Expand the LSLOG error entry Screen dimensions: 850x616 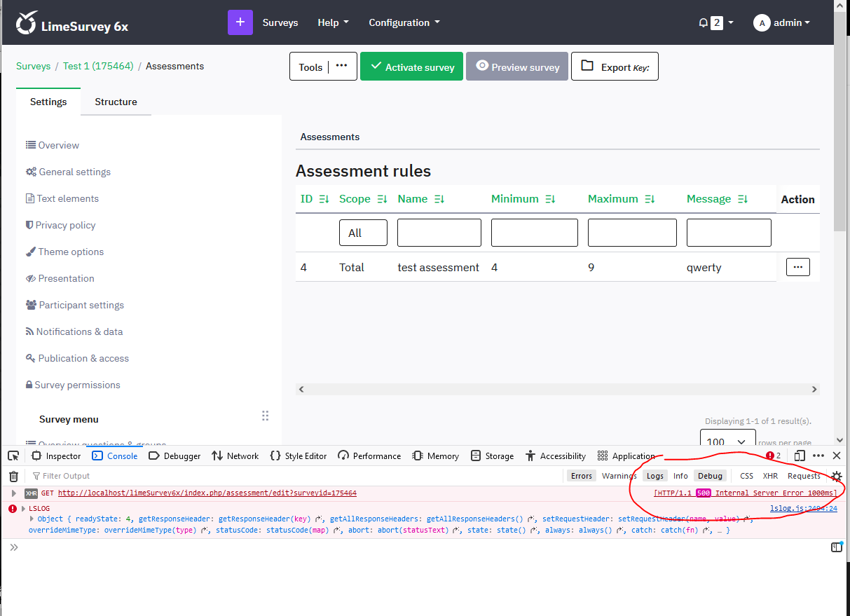(x=24, y=508)
